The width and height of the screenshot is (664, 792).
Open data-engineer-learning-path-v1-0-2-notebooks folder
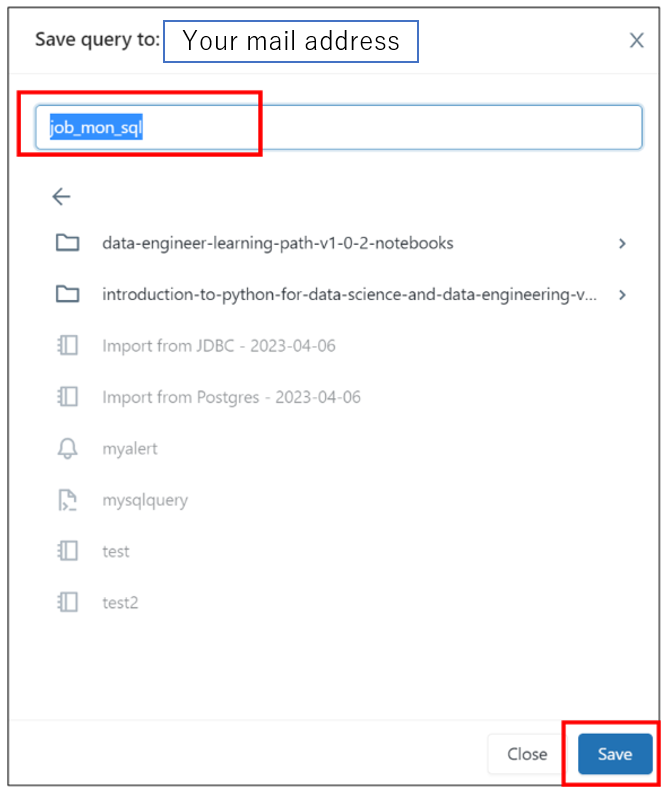click(x=277, y=243)
